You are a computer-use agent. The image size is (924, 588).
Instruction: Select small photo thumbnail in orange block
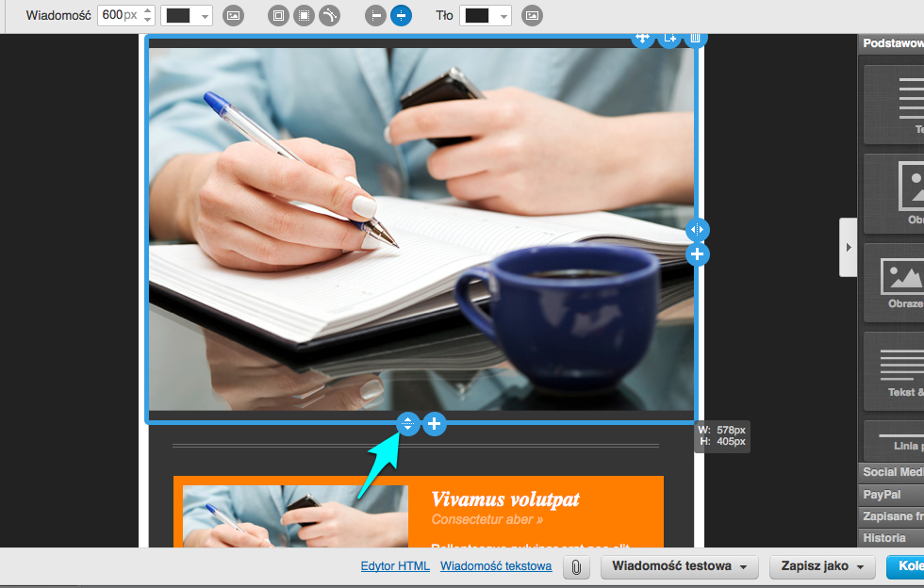tap(295, 516)
